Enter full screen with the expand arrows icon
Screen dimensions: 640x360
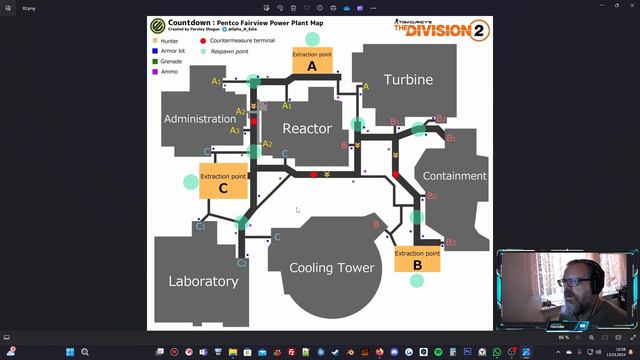[x=633, y=338]
